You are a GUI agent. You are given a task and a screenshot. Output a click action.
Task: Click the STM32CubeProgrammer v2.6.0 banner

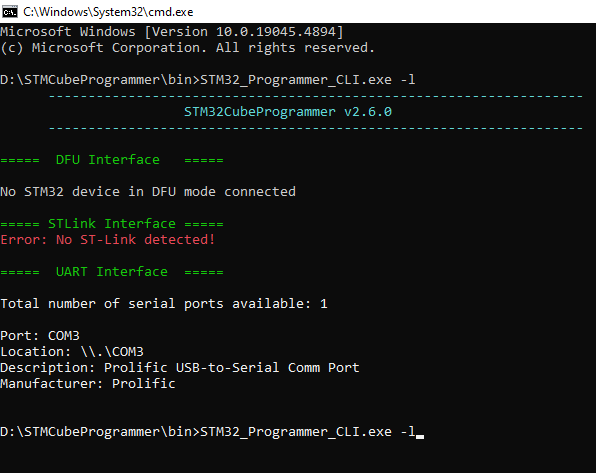pos(288,112)
